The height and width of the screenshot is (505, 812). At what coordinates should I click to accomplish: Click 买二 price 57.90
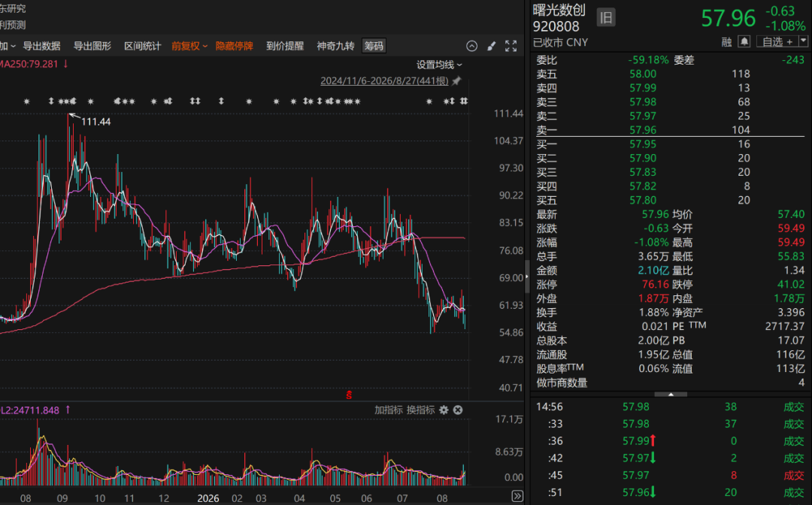tap(643, 158)
